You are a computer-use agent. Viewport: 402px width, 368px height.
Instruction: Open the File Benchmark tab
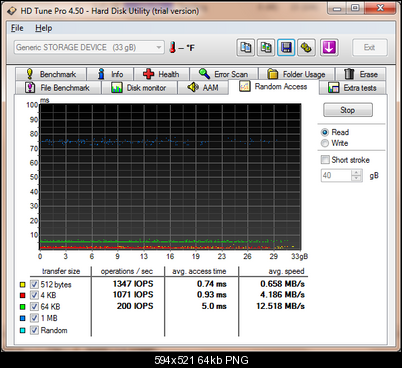[x=58, y=88]
